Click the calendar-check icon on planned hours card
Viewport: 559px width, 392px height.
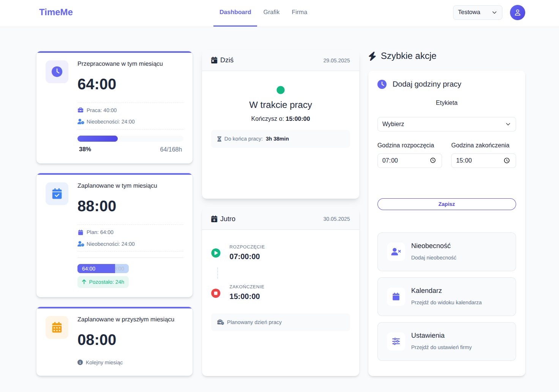click(x=57, y=194)
